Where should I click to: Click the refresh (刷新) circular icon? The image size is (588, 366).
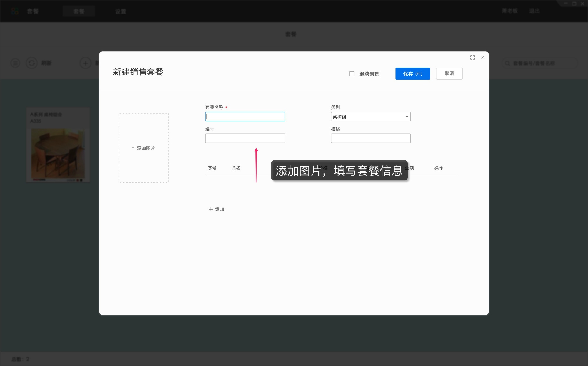(x=32, y=63)
